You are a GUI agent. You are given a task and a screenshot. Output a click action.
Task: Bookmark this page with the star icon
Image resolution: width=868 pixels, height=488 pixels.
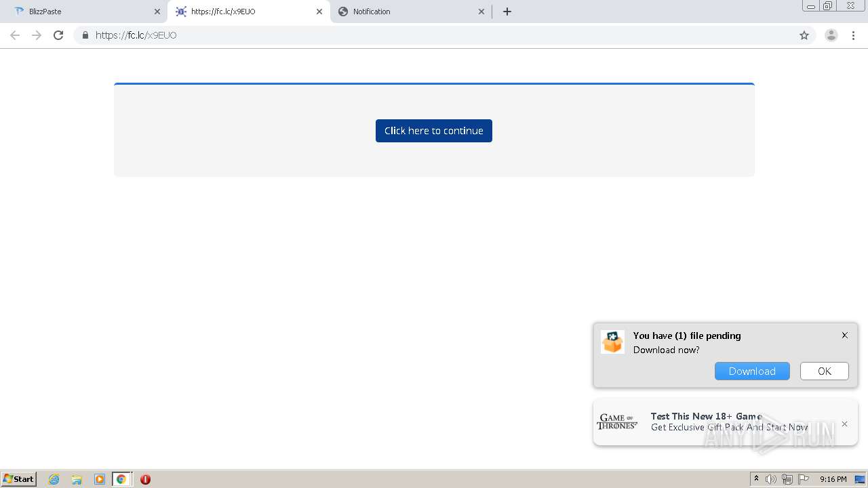pyautogui.click(x=804, y=35)
